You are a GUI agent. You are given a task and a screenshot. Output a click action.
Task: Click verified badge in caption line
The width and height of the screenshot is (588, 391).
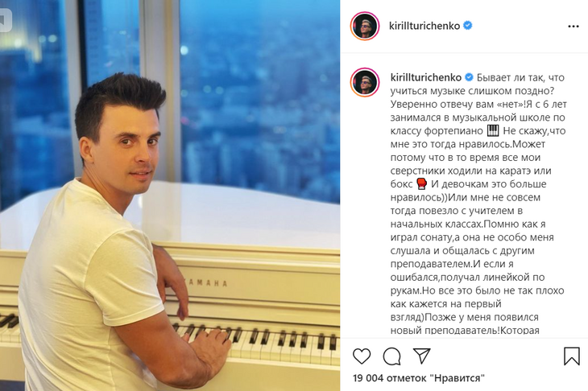coord(469,77)
